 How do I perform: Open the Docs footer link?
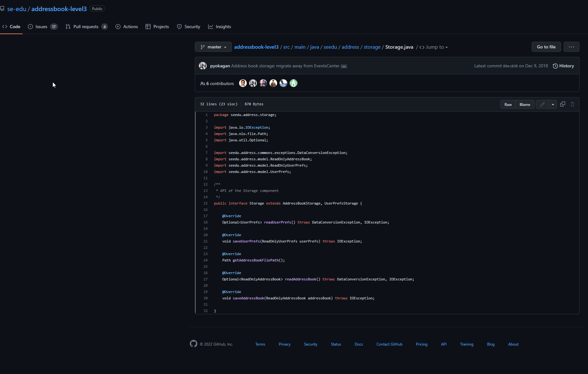tap(359, 344)
